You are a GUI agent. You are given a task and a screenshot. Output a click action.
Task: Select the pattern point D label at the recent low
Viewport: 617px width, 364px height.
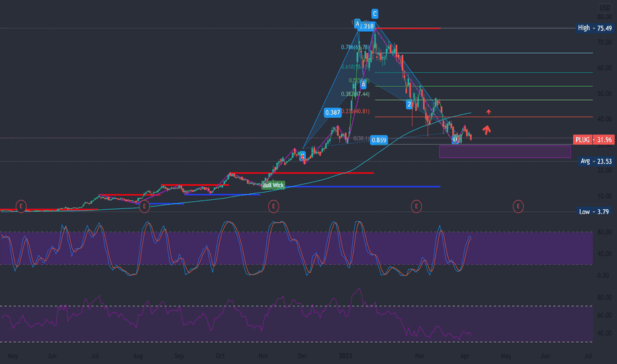tap(455, 139)
